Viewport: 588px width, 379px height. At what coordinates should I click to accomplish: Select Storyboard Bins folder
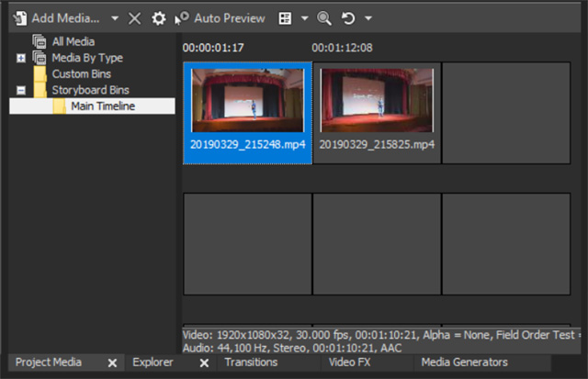(90, 90)
